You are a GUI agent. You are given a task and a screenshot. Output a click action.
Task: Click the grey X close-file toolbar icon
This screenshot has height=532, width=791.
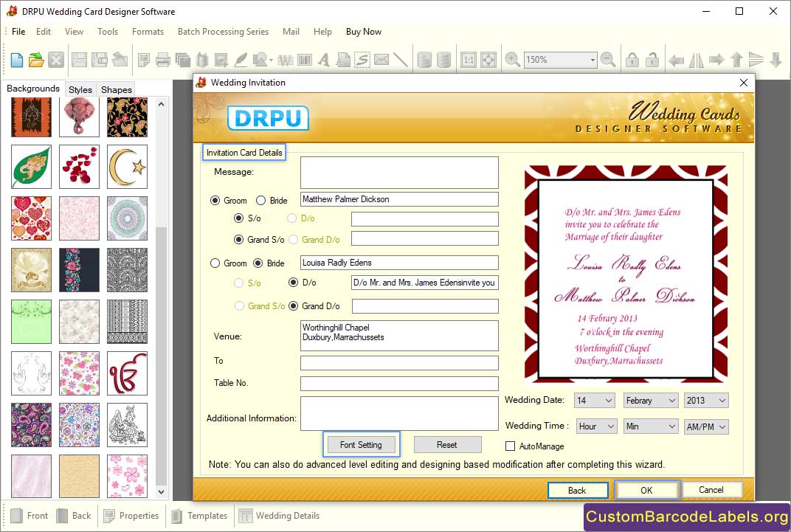(x=56, y=60)
